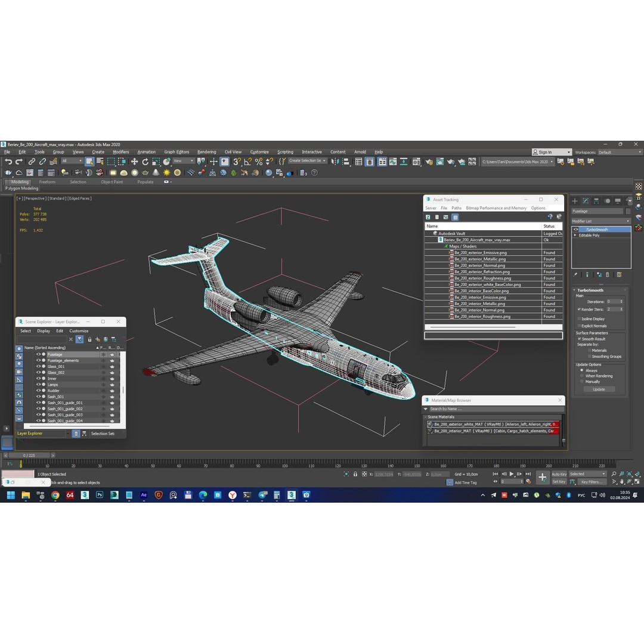Open Customize menu in Scene Explorer
The width and height of the screenshot is (644, 644).
tap(79, 331)
